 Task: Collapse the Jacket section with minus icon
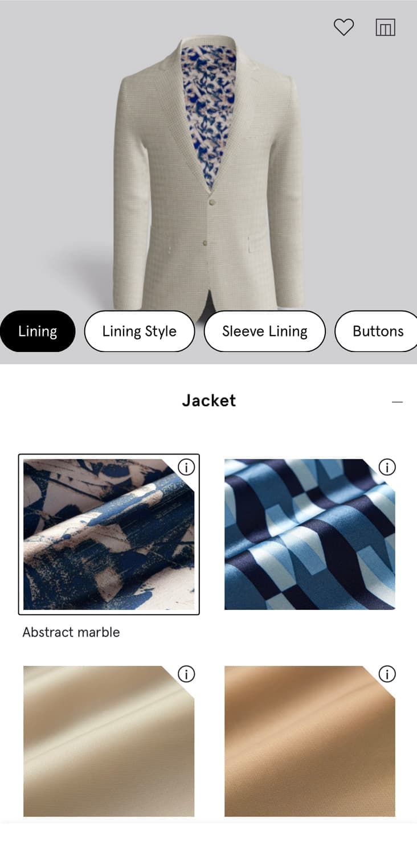pos(397,402)
